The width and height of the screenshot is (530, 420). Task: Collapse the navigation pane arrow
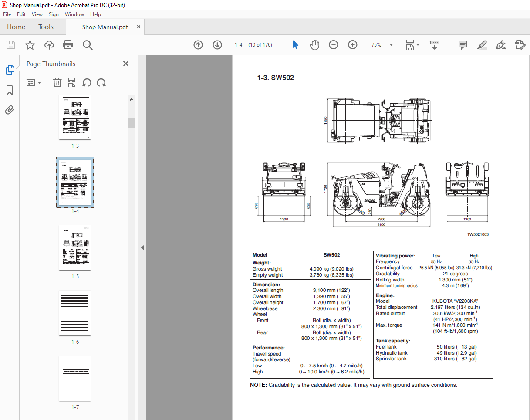point(142,247)
